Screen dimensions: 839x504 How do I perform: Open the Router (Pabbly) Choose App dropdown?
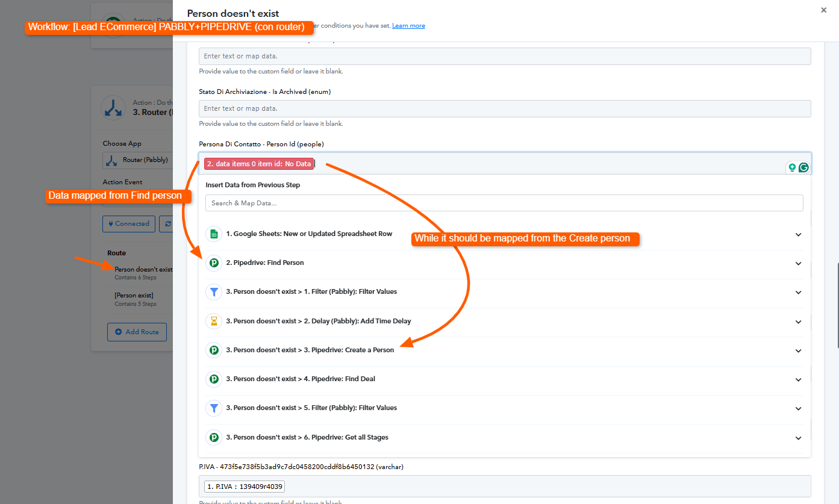(x=138, y=160)
